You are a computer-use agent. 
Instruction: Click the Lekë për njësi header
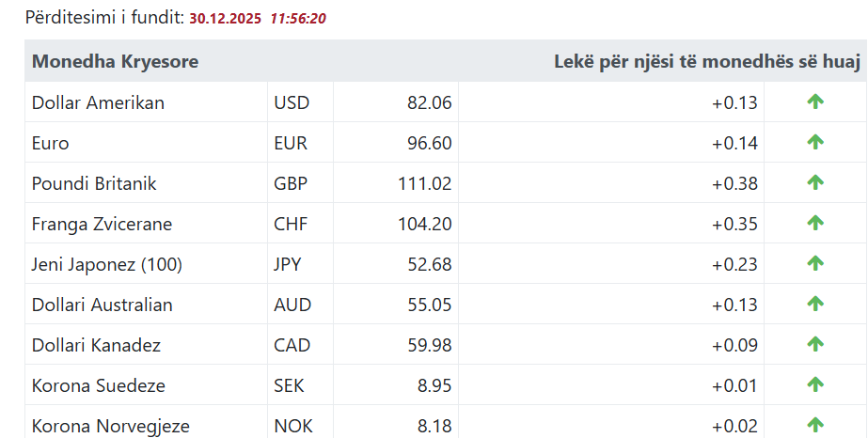click(707, 62)
